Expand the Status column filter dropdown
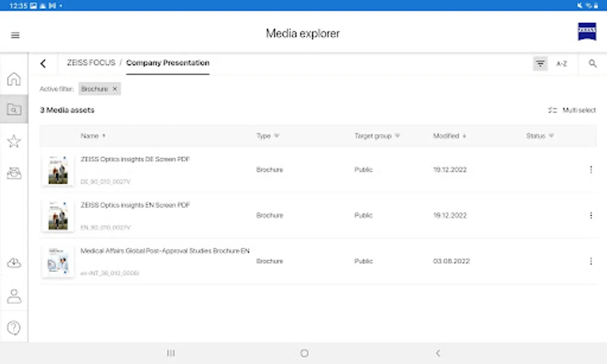Image resolution: width=607 pixels, height=364 pixels. (551, 136)
